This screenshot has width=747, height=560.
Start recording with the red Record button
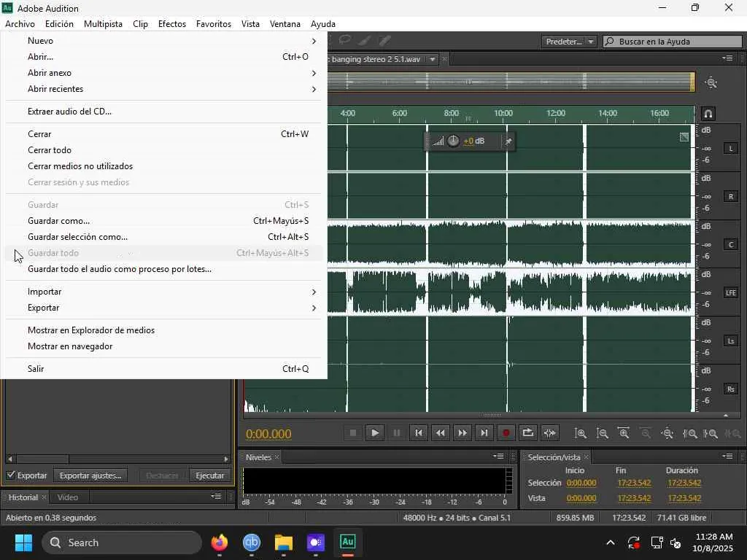(x=506, y=433)
